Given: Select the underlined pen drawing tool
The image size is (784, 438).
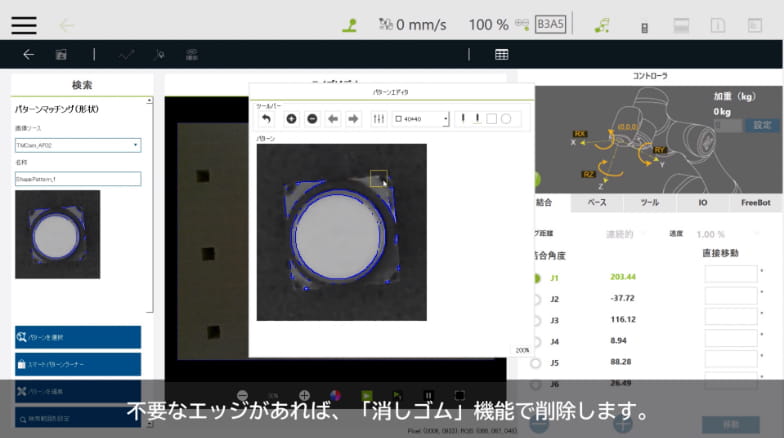Looking at the screenshot, I should [x=477, y=118].
